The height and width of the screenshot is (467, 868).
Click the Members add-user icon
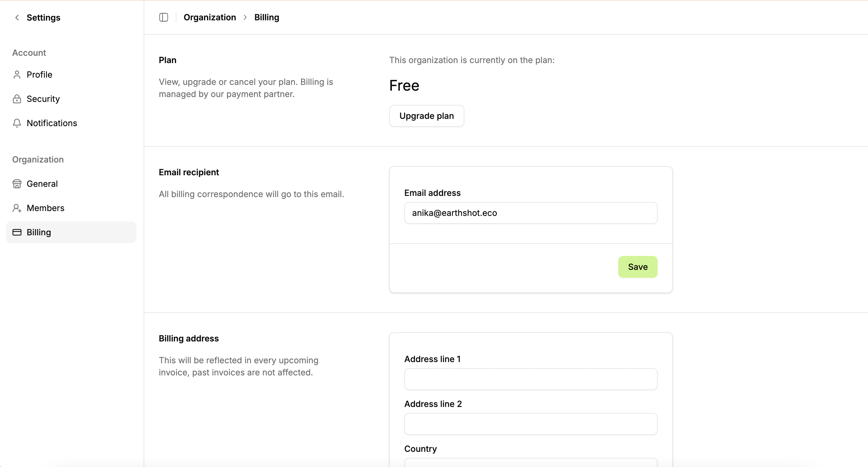[17, 208]
